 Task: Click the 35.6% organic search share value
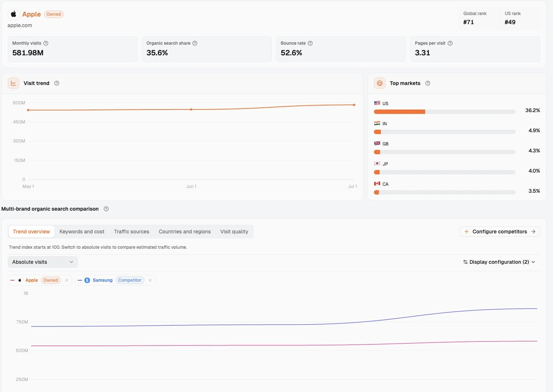[157, 53]
